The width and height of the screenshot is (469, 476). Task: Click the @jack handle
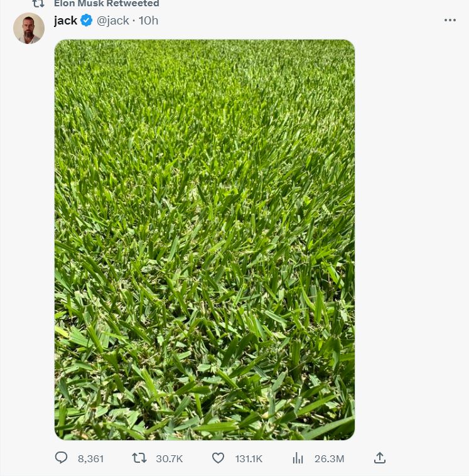point(113,21)
